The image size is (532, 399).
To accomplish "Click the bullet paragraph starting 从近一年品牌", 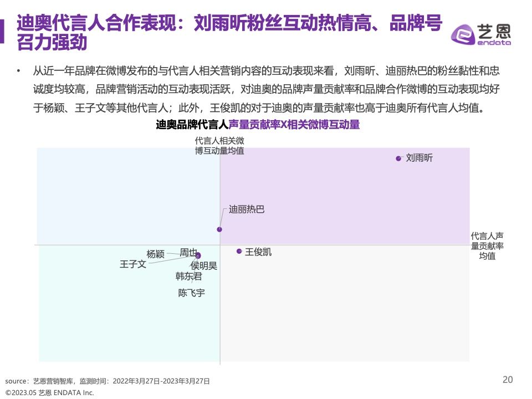I will pos(267,90).
